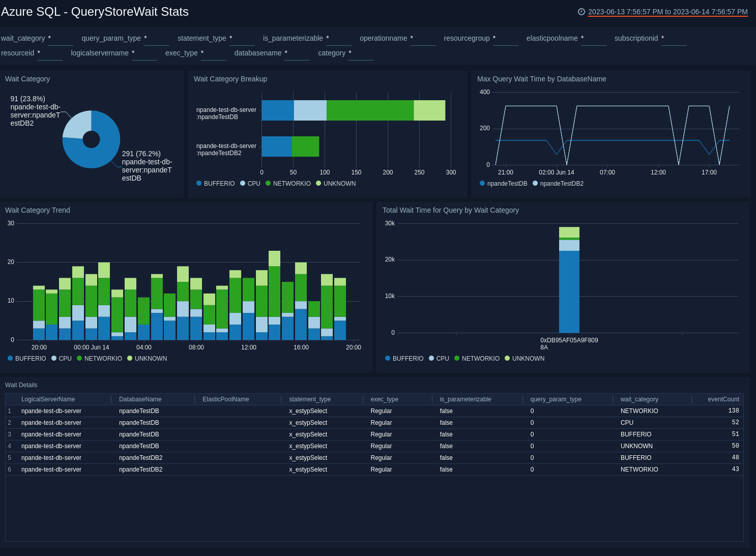
Task: Edit the category filter field
Action: tap(361, 53)
